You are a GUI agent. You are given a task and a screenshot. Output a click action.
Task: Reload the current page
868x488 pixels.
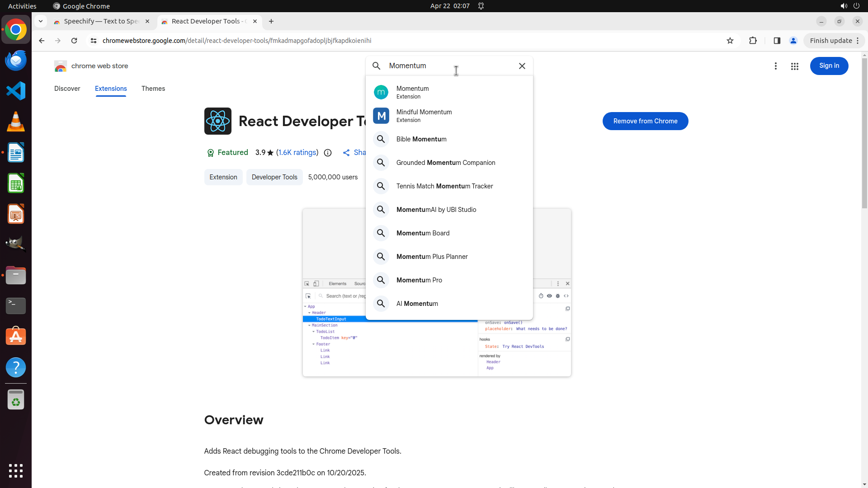74,41
